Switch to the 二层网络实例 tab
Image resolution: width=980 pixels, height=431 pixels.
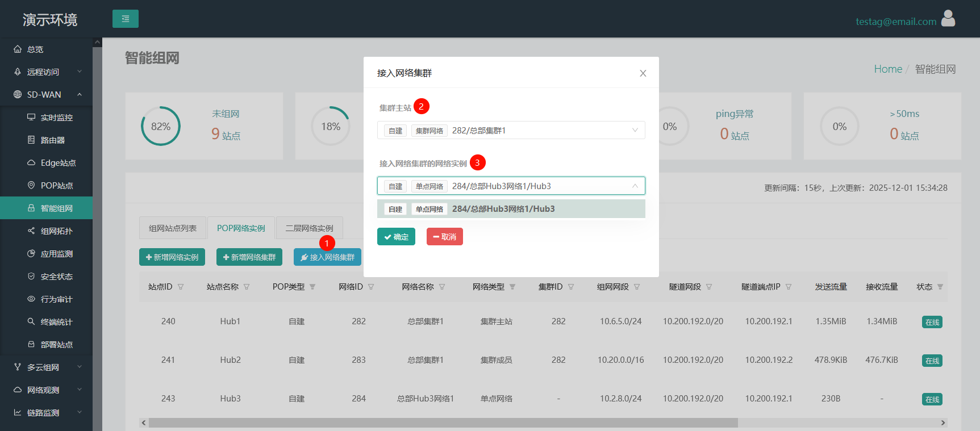(x=309, y=228)
